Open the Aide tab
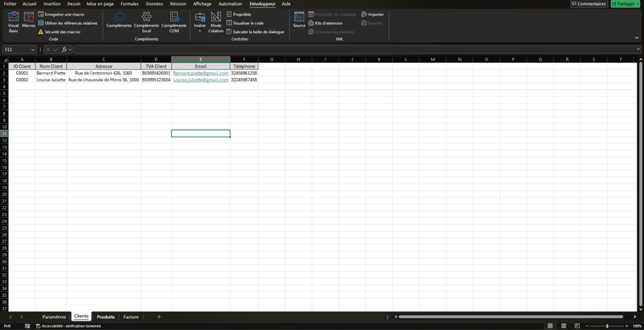This screenshot has width=644, height=330. point(286,3)
